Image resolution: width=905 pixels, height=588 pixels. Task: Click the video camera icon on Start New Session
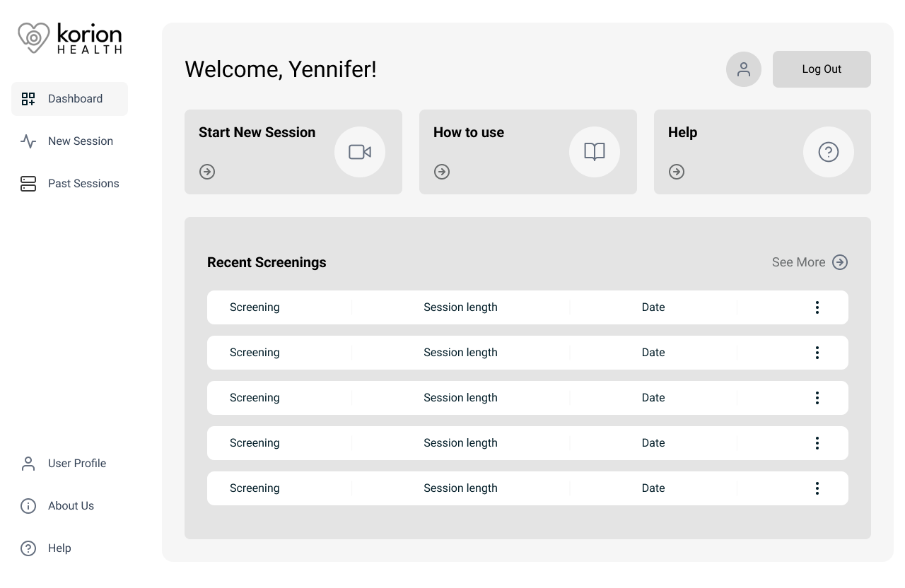tap(360, 152)
